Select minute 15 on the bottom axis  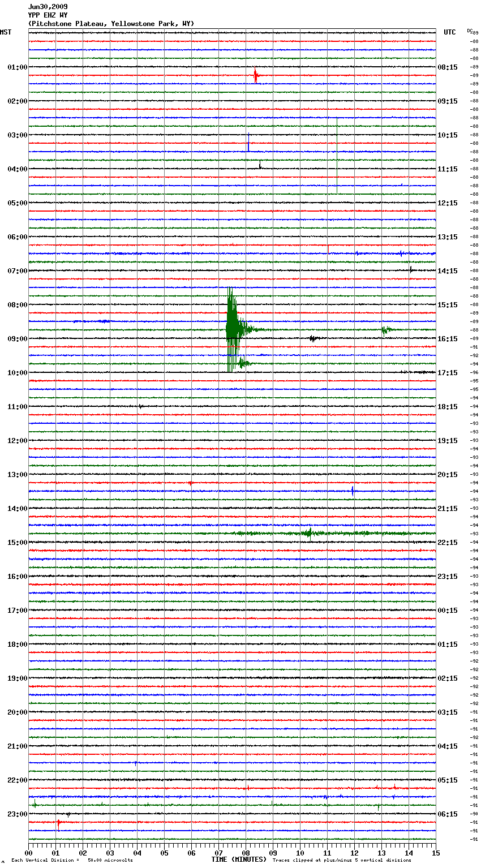click(x=436, y=853)
